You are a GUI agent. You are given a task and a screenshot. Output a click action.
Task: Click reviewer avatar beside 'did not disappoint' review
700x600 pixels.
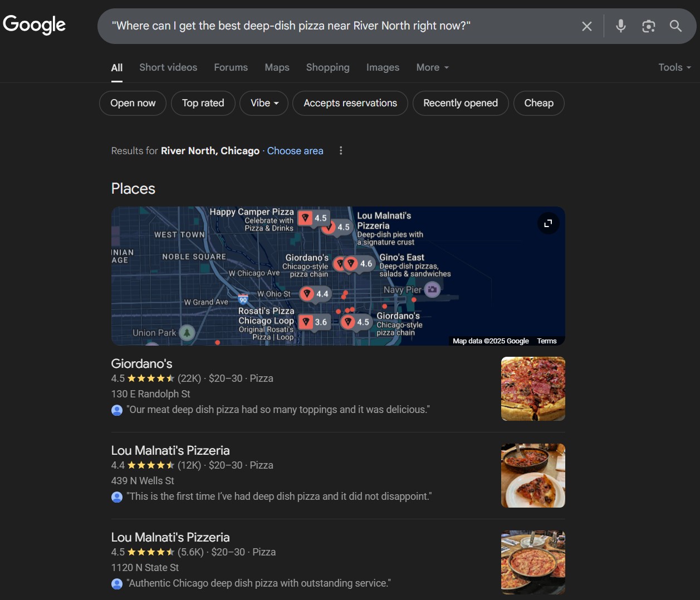(x=117, y=497)
